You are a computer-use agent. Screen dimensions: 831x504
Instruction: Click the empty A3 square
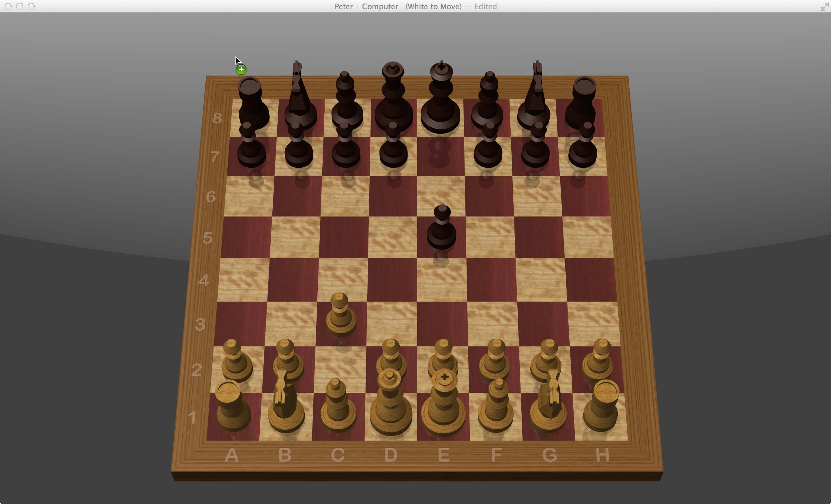[240, 324]
